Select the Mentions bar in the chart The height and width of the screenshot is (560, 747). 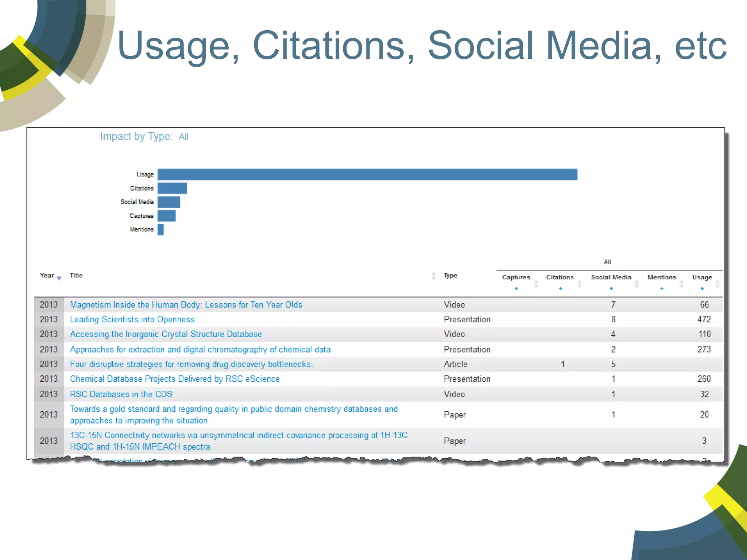pyautogui.click(x=161, y=230)
